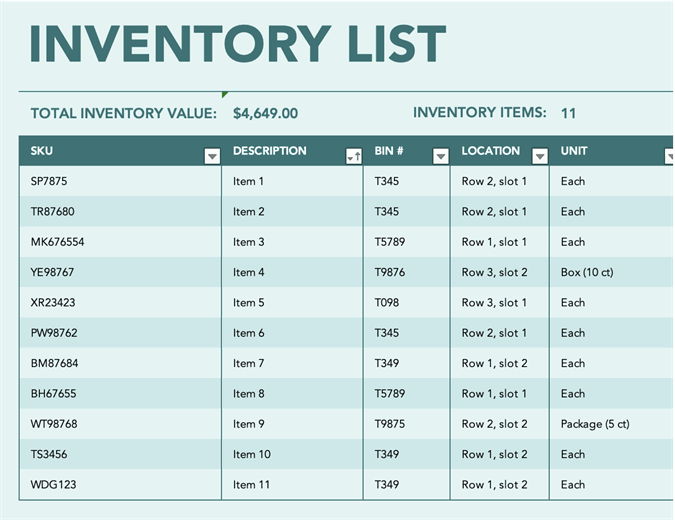The width and height of the screenshot is (675, 520).
Task: Select the Item 4 description cell
Action: click(249, 272)
